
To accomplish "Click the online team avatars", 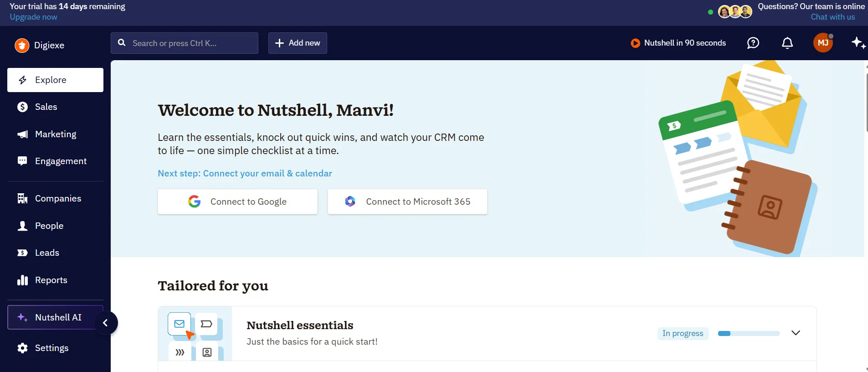I will coord(734,11).
